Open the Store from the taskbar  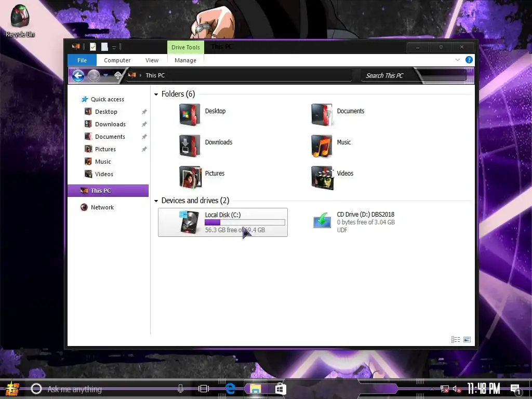point(281,389)
